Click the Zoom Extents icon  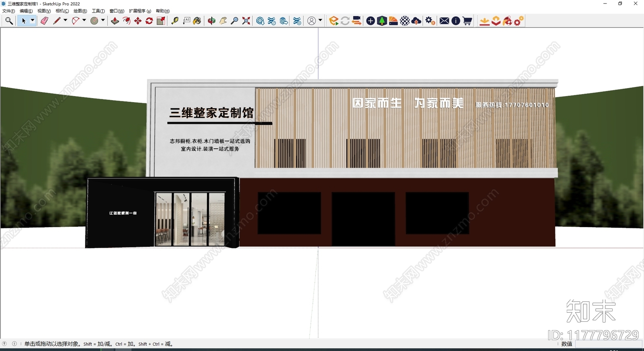(x=246, y=21)
